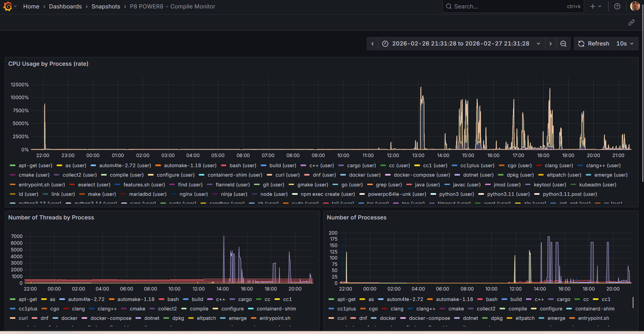Open Snapshots from the breadcrumb

pos(106,6)
